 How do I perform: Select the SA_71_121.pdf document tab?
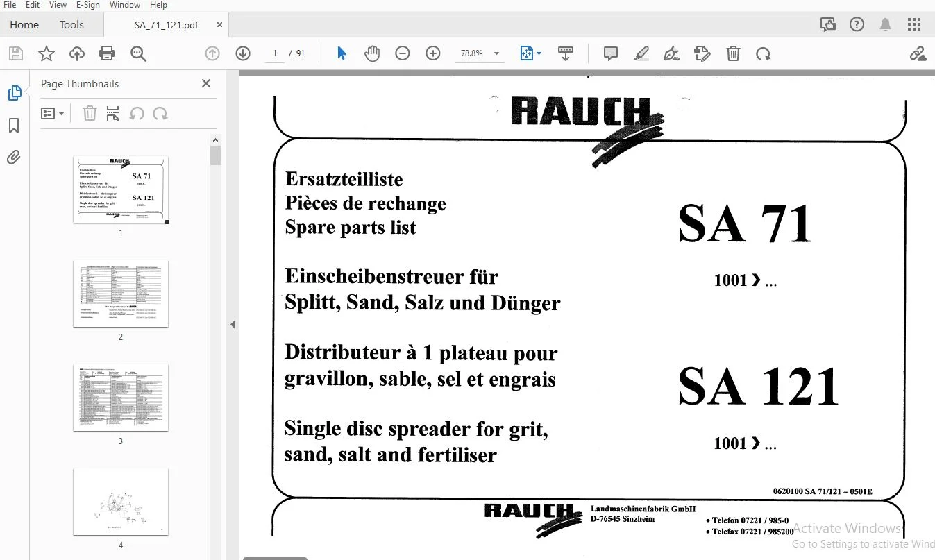coord(167,25)
